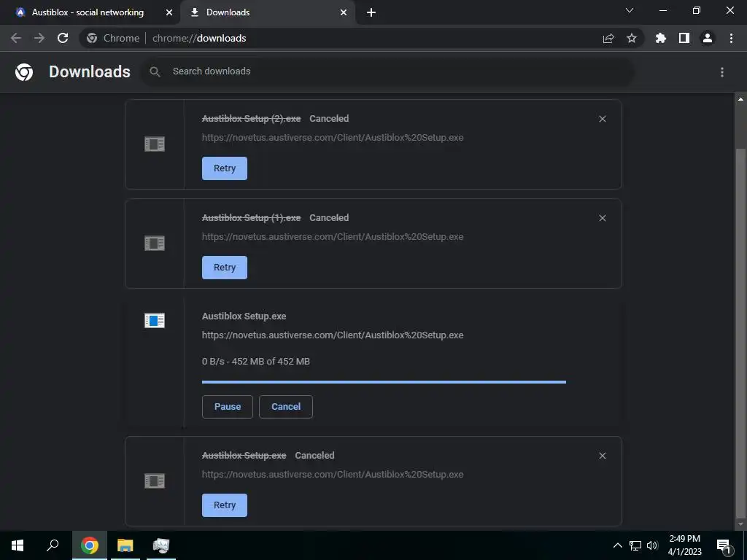Click the Chrome taskbar icon

click(90, 545)
